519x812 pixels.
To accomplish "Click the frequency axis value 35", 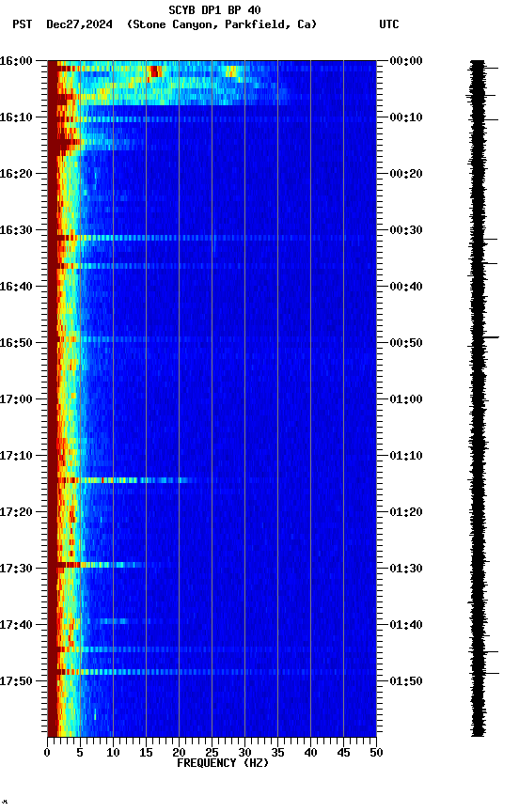I will coord(277,753).
